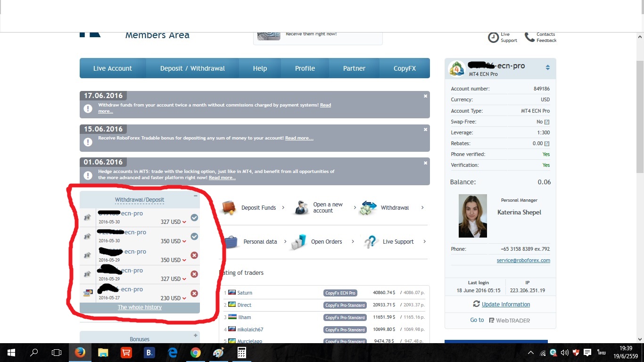Open the Live Support clock icon in header
This screenshot has height=362, width=644.
click(493, 37)
